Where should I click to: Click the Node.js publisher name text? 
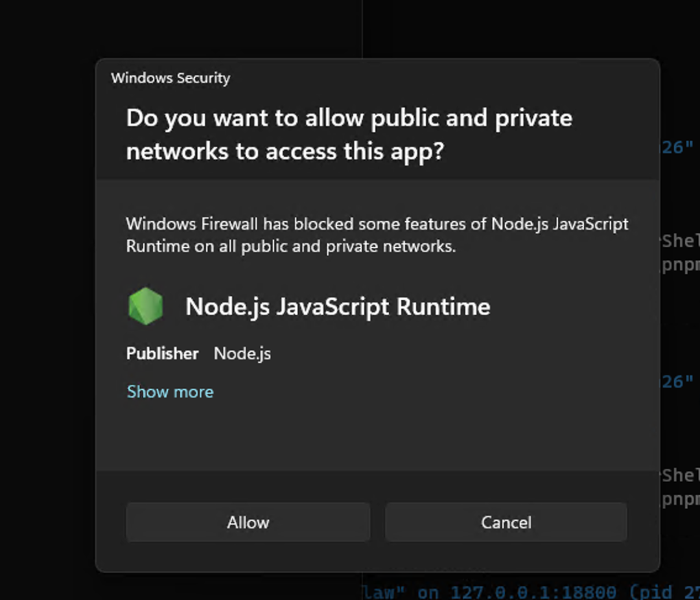pos(242,354)
